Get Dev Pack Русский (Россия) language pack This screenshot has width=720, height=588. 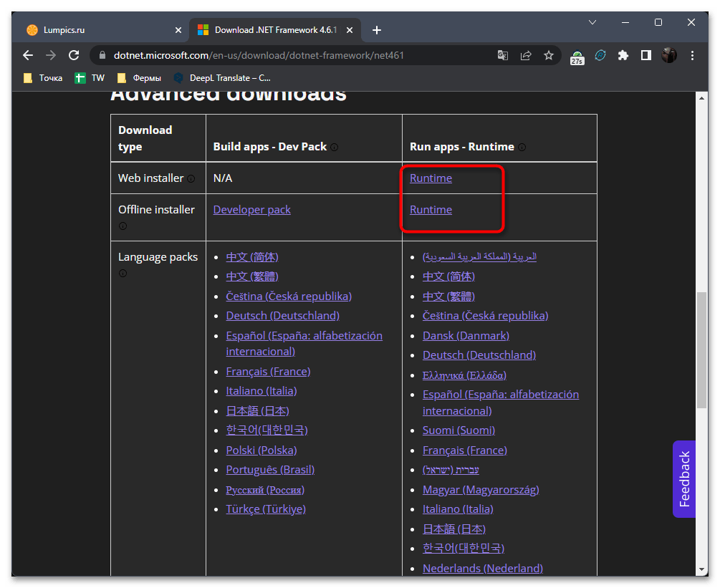265,490
